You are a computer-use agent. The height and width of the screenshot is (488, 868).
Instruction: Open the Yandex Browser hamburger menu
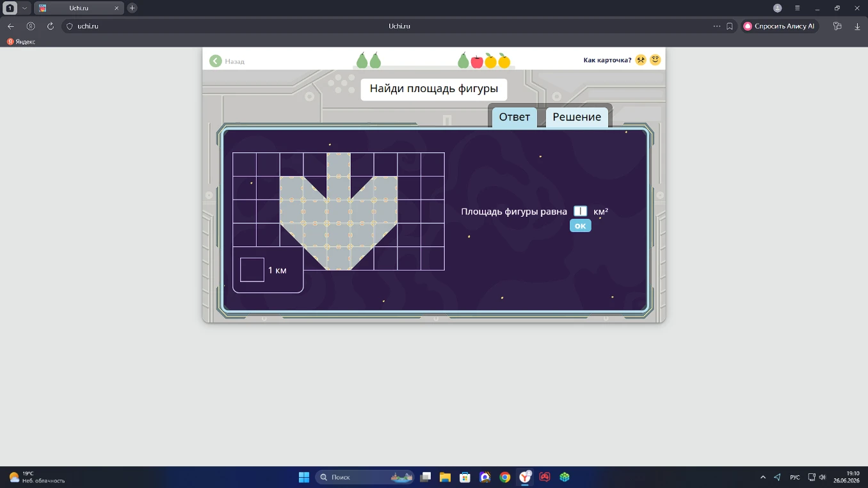coord(797,8)
